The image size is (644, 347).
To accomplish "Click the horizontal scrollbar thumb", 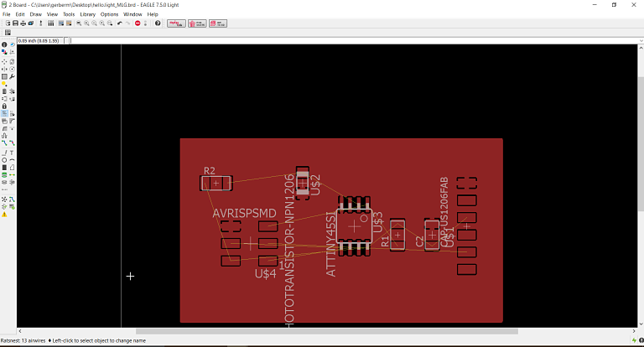I will [x=327, y=331].
